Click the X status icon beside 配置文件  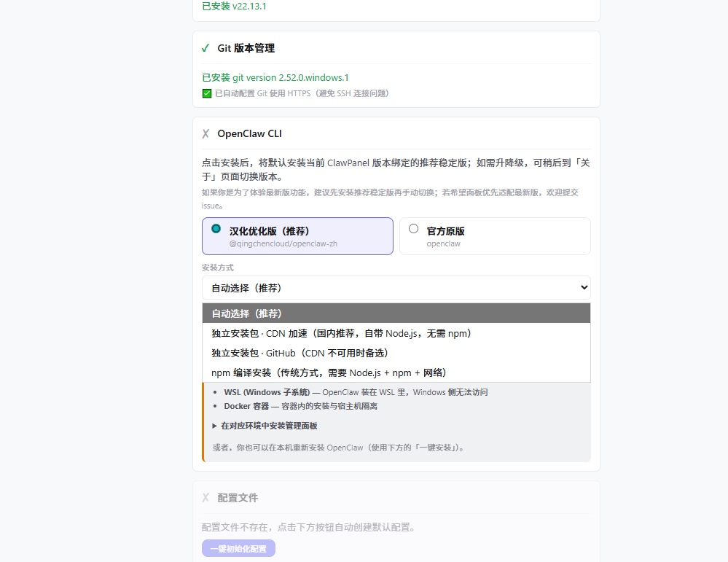tap(206, 498)
